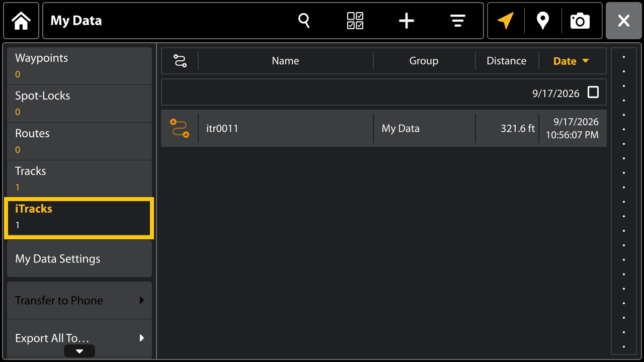Open the Routes category
644x362 pixels.
pyautogui.click(x=79, y=141)
